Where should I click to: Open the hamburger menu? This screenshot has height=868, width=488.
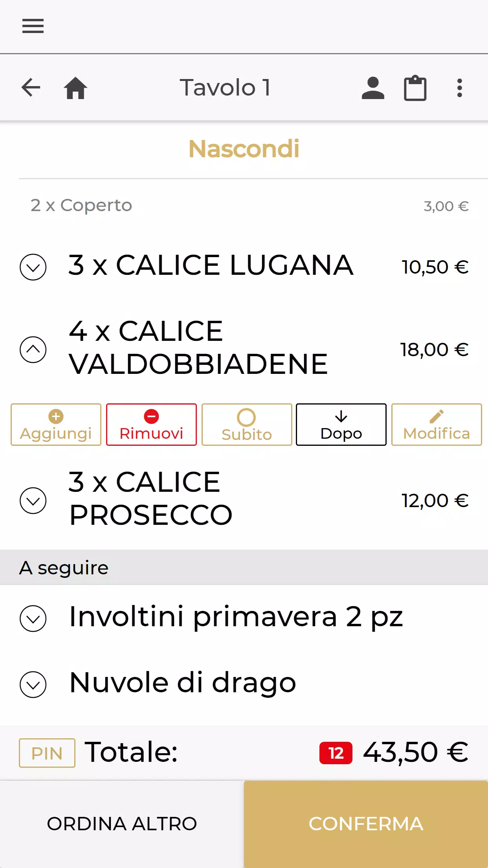click(x=33, y=26)
